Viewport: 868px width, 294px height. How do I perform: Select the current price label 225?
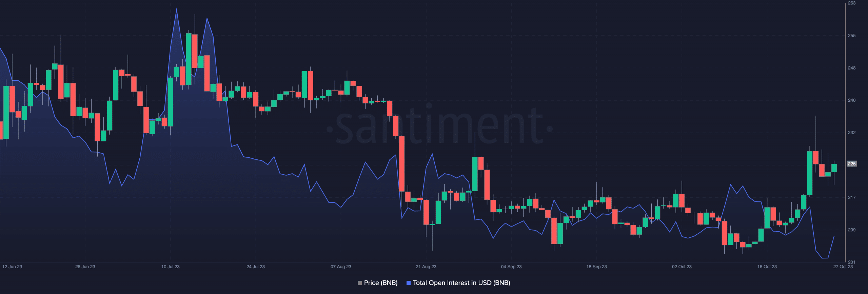click(852, 164)
